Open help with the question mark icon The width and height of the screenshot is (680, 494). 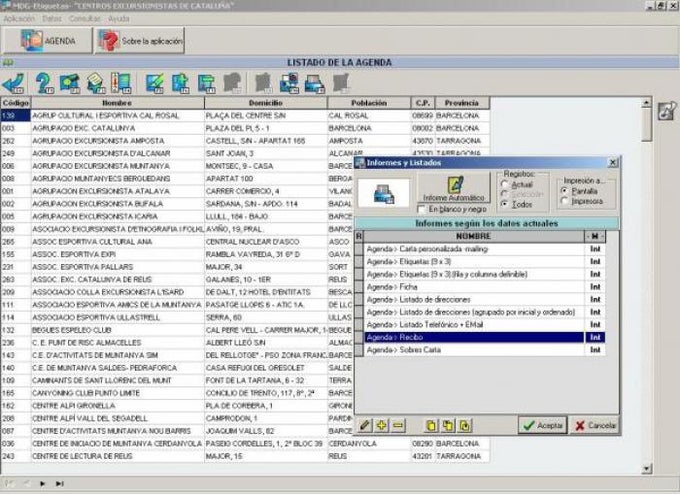pyautogui.click(x=44, y=82)
